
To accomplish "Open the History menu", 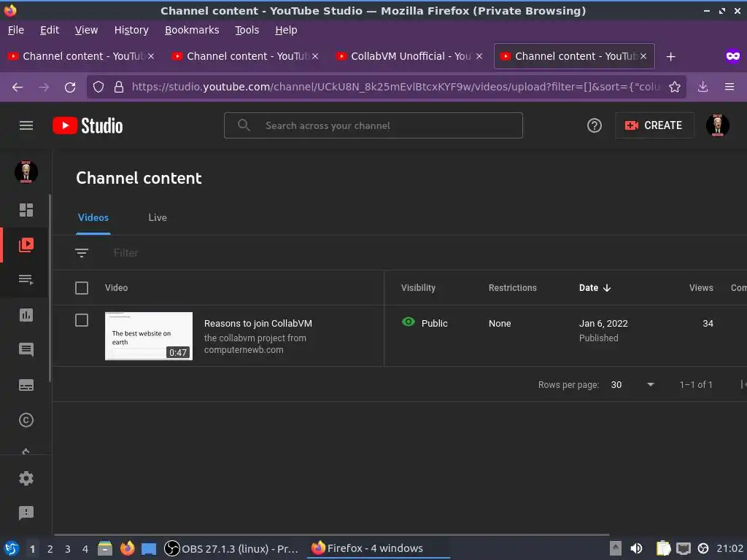I will tap(131, 30).
